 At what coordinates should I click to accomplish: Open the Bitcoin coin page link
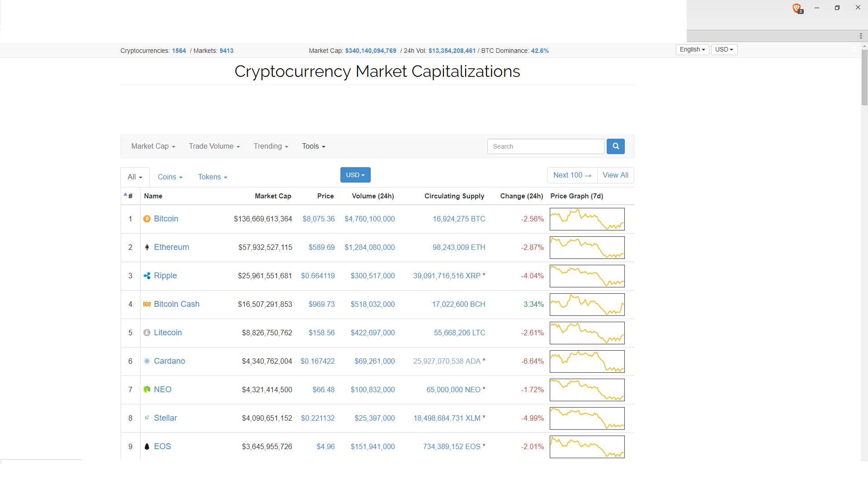[166, 219]
